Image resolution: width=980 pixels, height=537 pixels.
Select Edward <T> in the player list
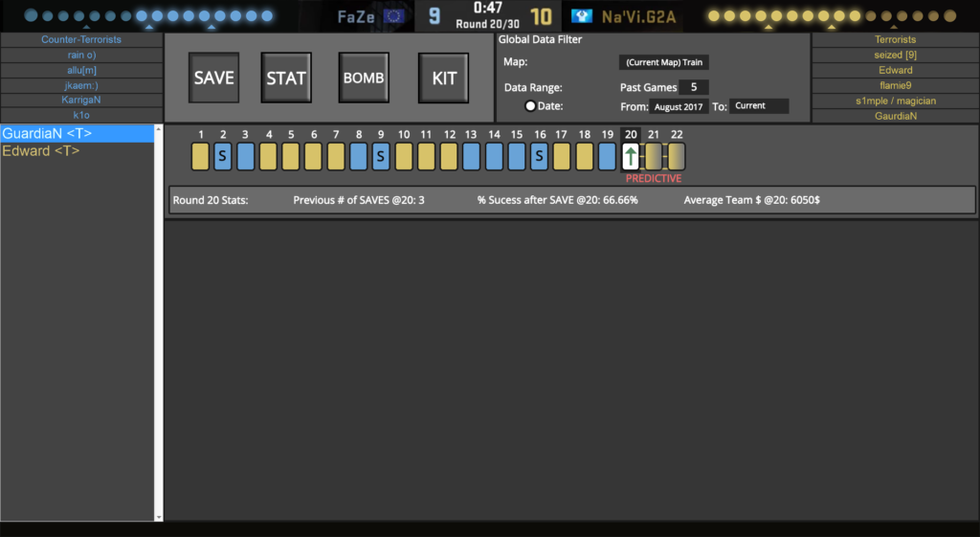pyautogui.click(x=78, y=150)
